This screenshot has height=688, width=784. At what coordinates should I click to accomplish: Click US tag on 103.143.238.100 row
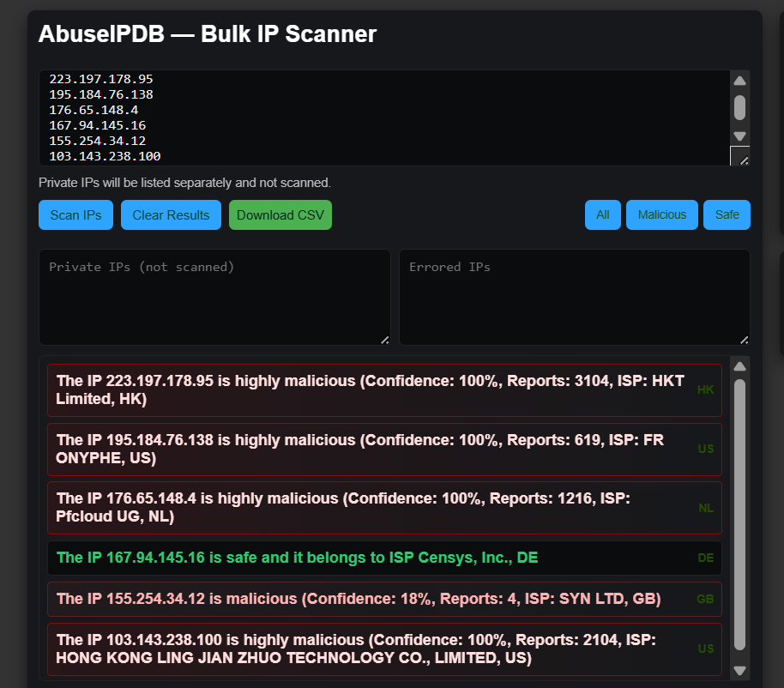pyautogui.click(x=706, y=649)
